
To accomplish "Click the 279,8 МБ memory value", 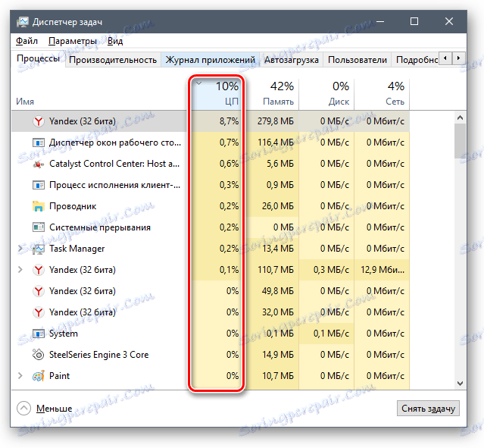I will 276,121.
